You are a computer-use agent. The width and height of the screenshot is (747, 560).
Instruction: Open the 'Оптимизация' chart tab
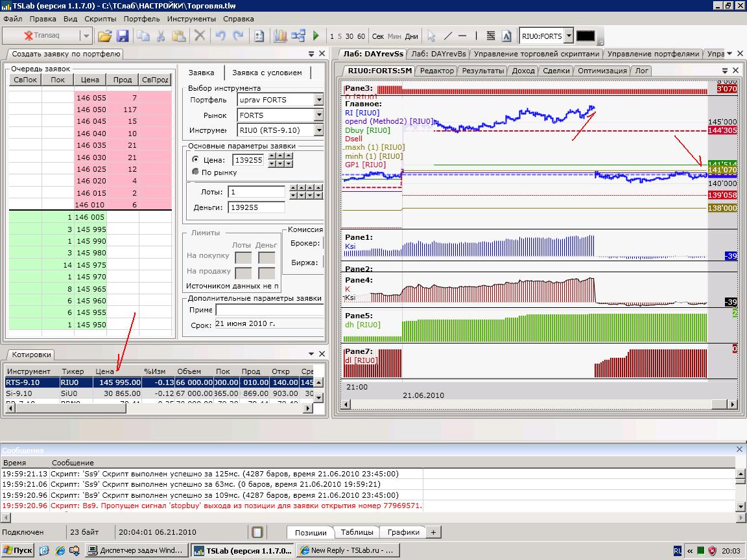pos(602,71)
